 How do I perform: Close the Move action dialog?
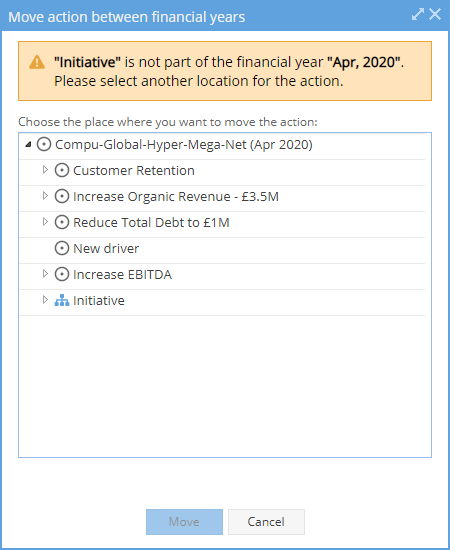(x=435, y=14)
